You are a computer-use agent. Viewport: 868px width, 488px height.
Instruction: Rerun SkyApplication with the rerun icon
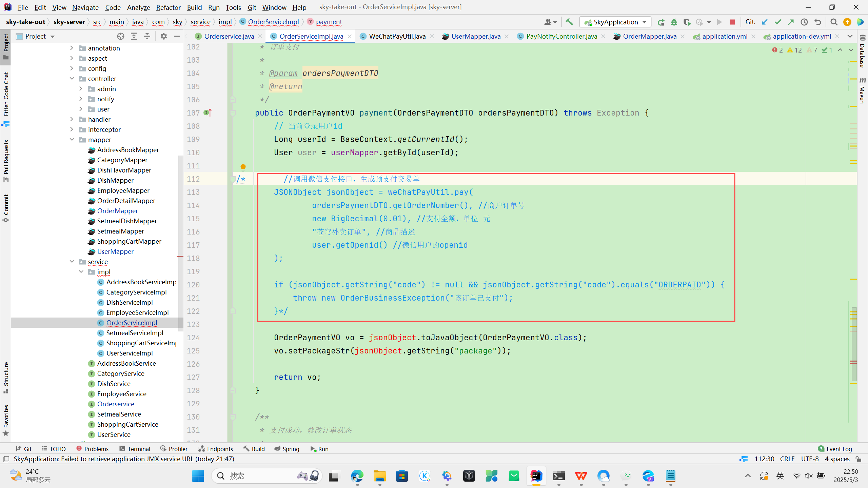coord(660,22)
